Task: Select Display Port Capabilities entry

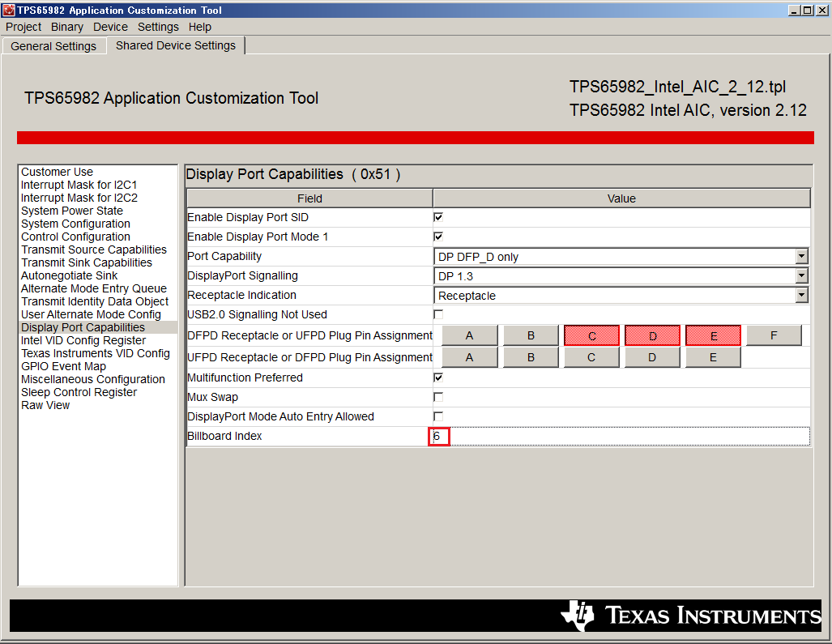Action: click(x=98, y=327)
